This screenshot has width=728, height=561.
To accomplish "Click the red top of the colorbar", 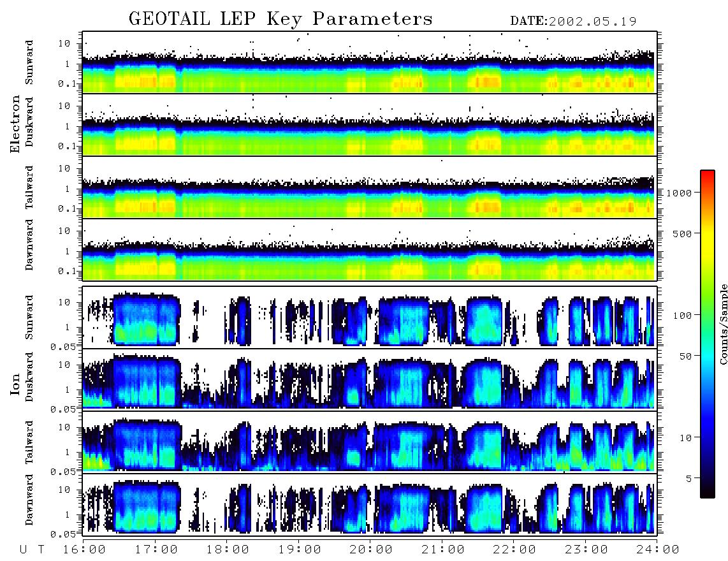I will (707, 175).
